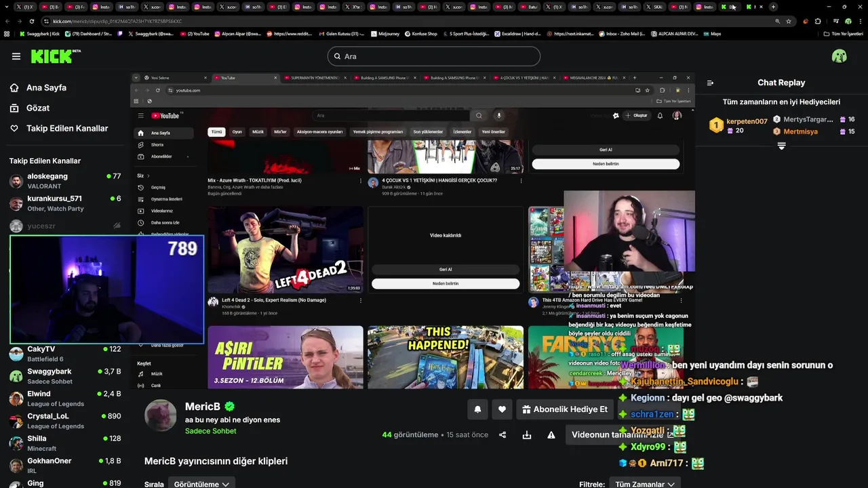
Task: Download the clip with the download icon
Action: coord(527,435)
